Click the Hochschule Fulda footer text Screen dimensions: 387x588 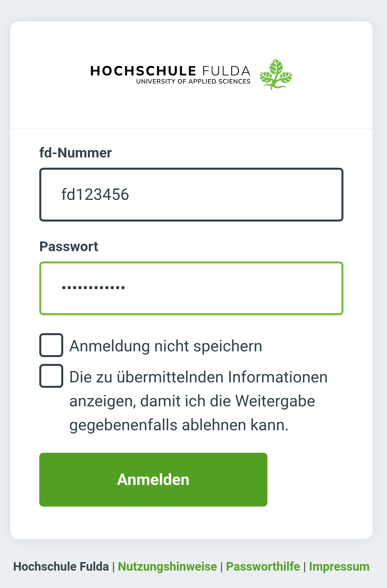coord(61,567)
